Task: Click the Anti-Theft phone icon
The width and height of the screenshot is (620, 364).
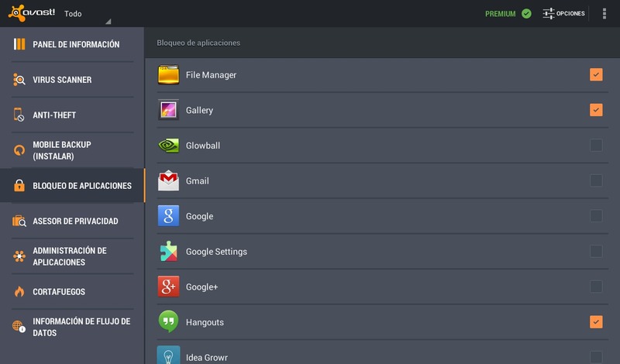Action: 19,115
